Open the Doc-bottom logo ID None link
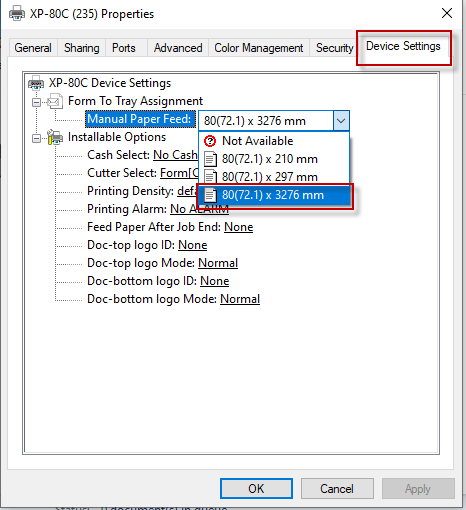The width and height of the screenshot is (466, 510). tap(215, 281)
